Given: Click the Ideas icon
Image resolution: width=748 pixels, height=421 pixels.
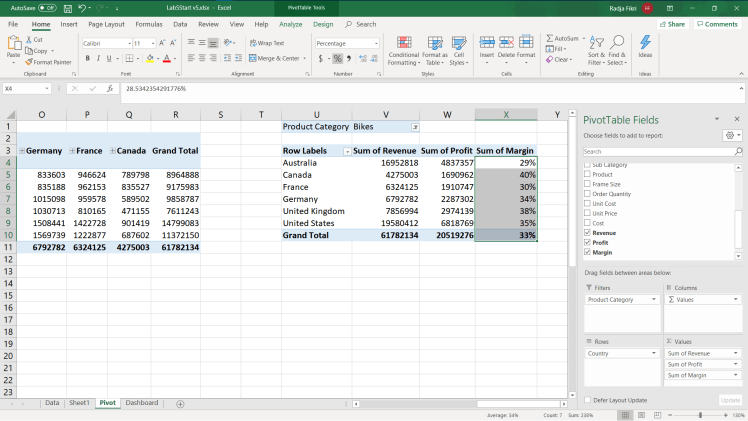Looking at the screenshot, I should click(x=645, y=47).
